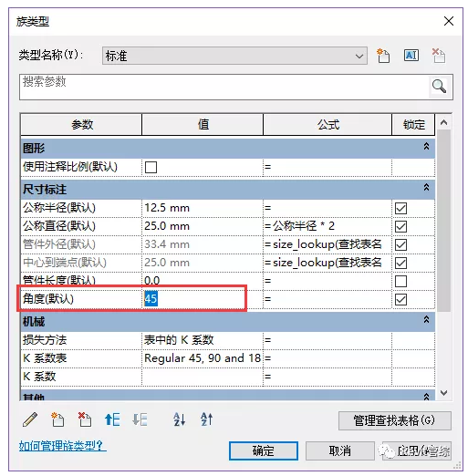Click the 参数 column header

[81, 125]
